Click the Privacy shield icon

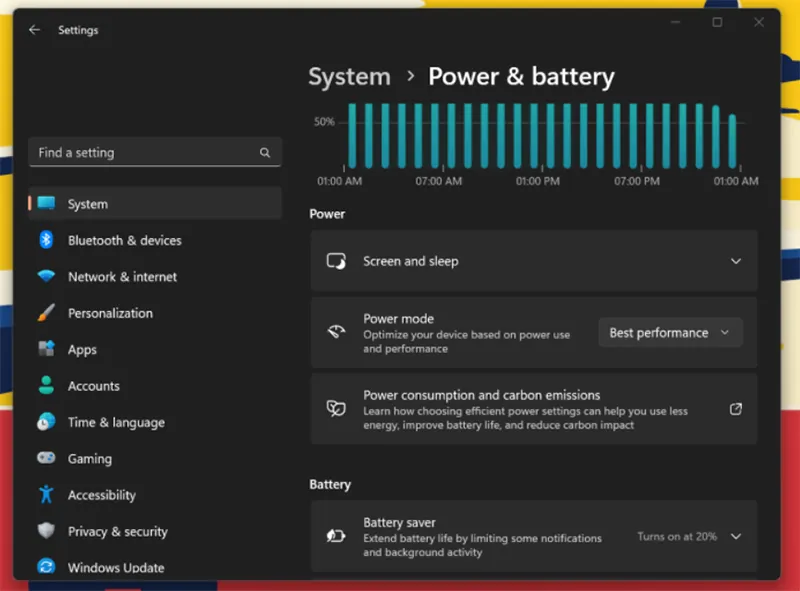click(46, 531)
